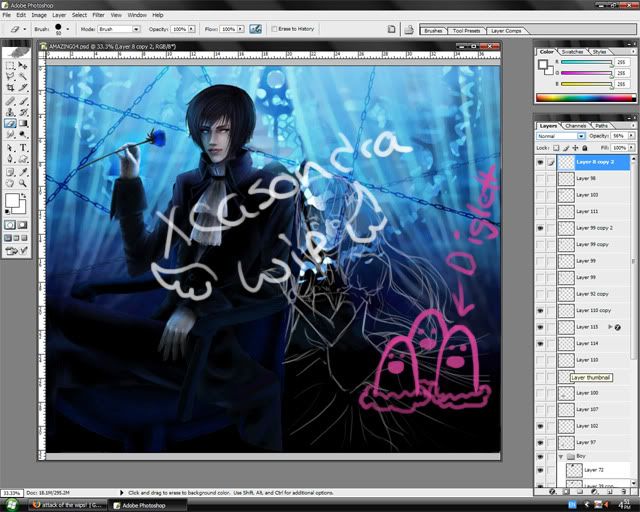Open the Mode dropdown in options bar

point(136,29)
